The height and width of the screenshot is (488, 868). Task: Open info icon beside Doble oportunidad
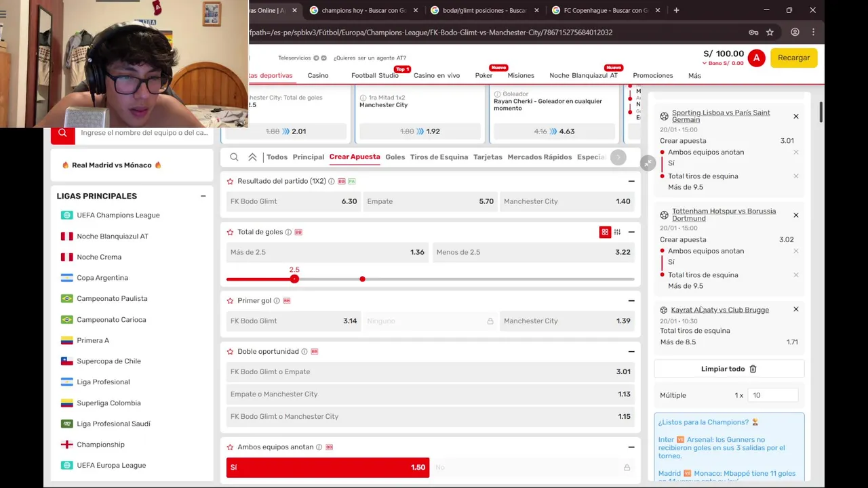[x=304, y=352]
